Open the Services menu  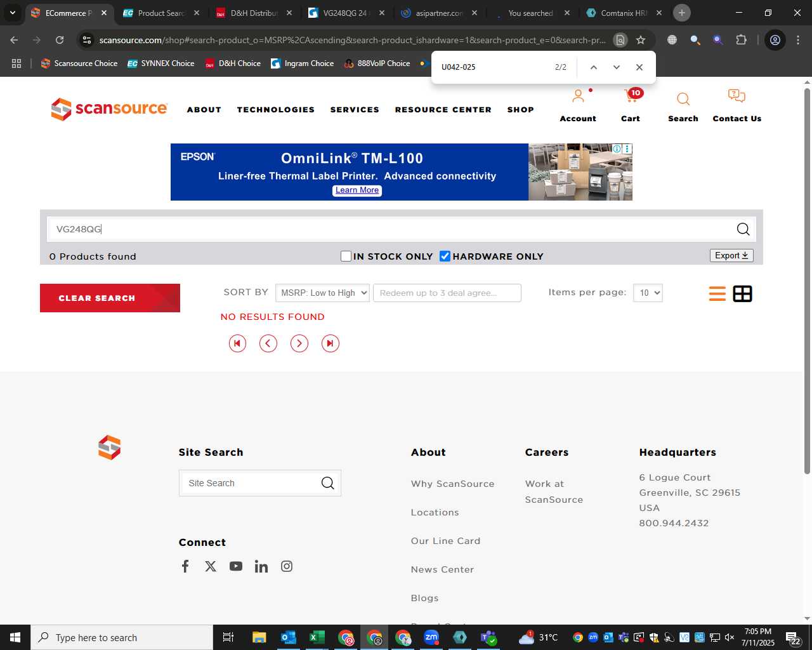pos(355,110)
